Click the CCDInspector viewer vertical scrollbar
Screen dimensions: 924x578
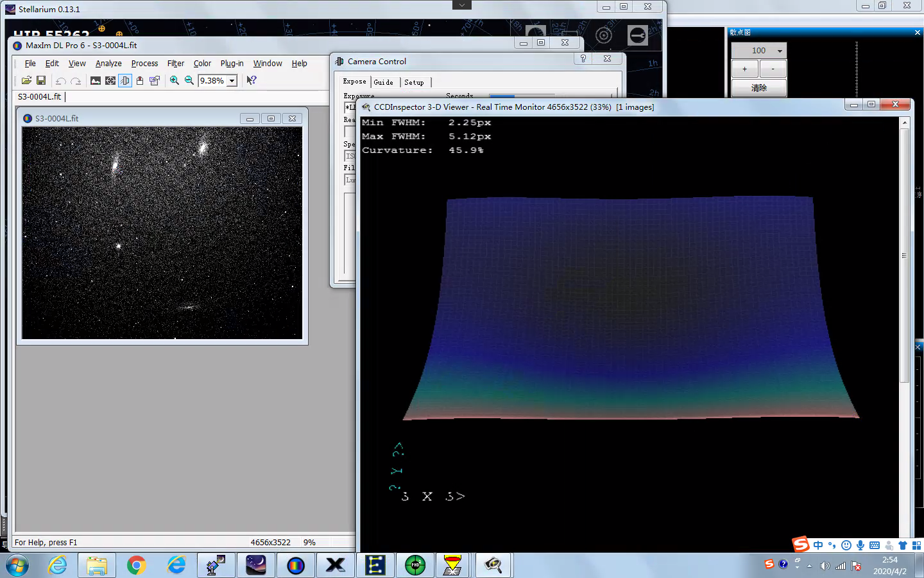click(x=905, y=256)
